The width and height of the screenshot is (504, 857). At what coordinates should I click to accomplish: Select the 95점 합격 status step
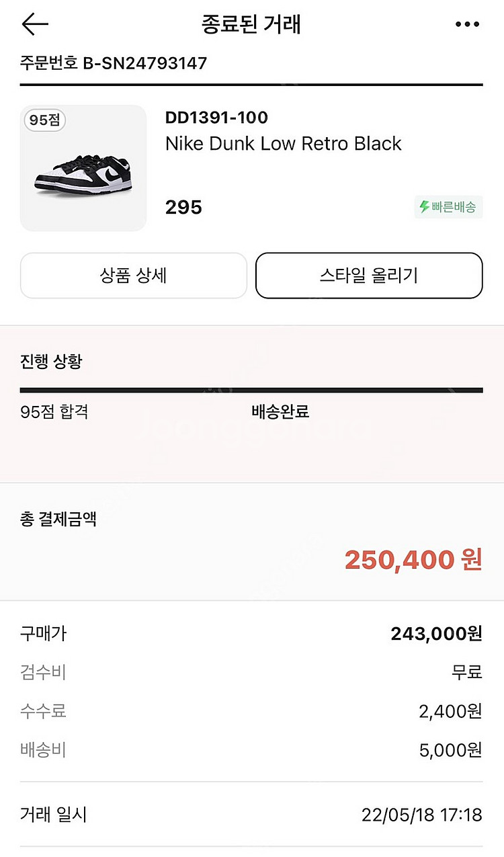click(54, 411)
